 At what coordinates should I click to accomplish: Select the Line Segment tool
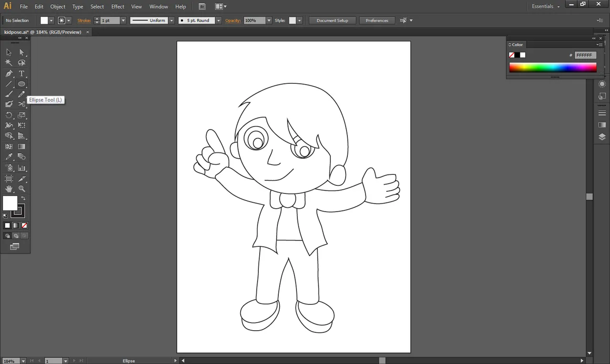coord(9,84)
